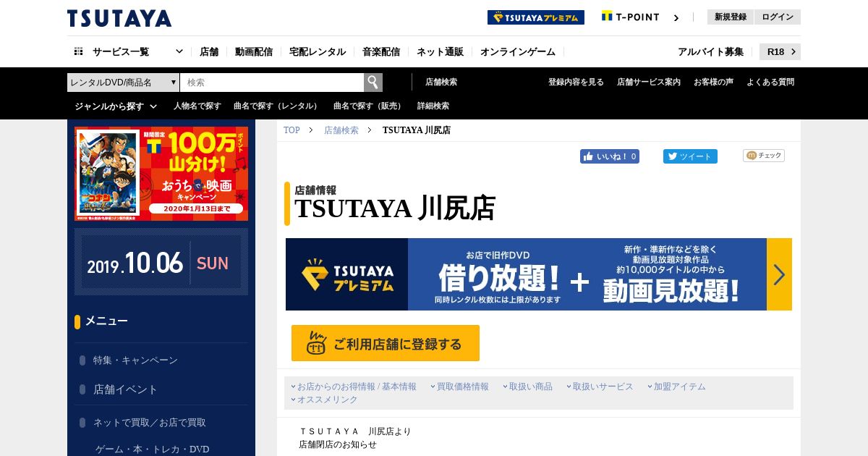This screenshot has height=456, width=868.
Task: Select 曲名で探す（レンタル）
Action: point(277,106)
